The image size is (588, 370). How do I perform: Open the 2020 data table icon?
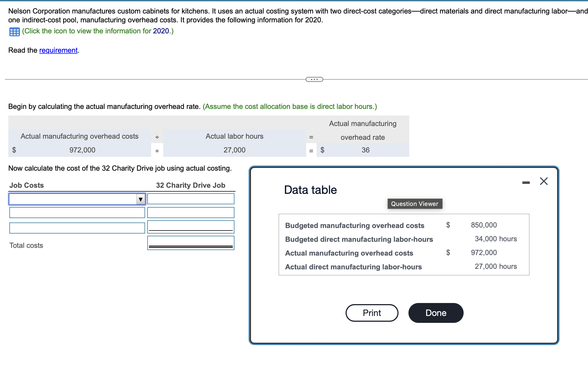point(14,32)
